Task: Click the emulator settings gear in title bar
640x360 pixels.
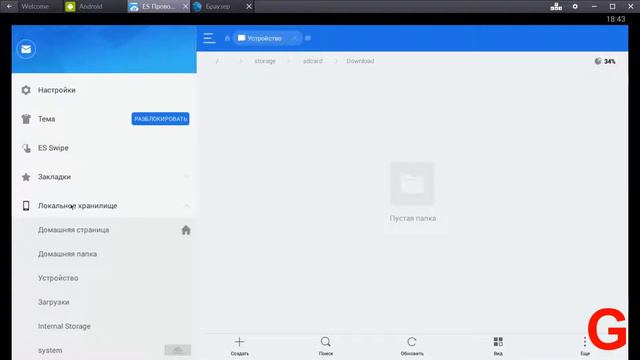Action: pyautogui.click(x=575, y=7)
